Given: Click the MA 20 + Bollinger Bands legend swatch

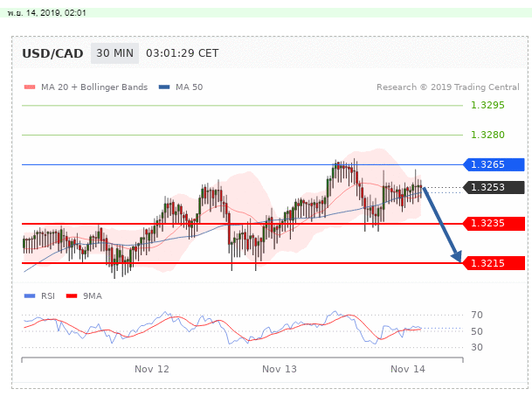Looking at the screenshot, I should coord(30,87).
